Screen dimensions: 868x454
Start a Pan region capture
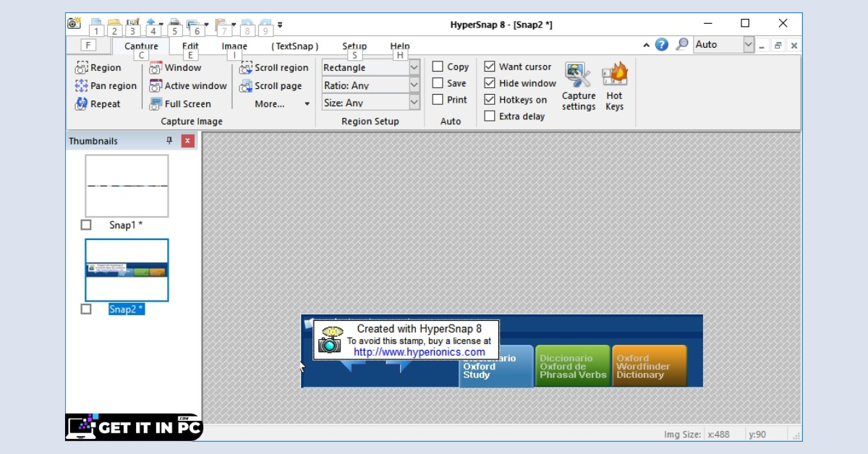[106, 85]
